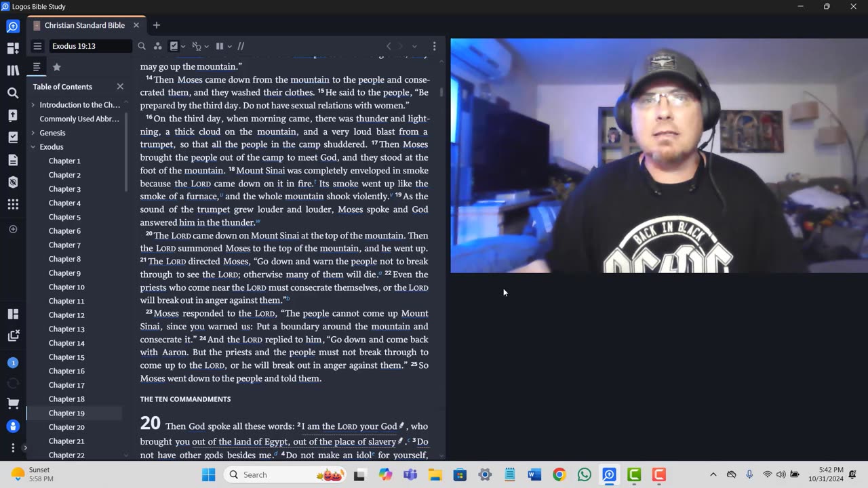Click the add shortcut plus-circle icon
This screenshot has height=488, width=868.
(x=13, y=229)
